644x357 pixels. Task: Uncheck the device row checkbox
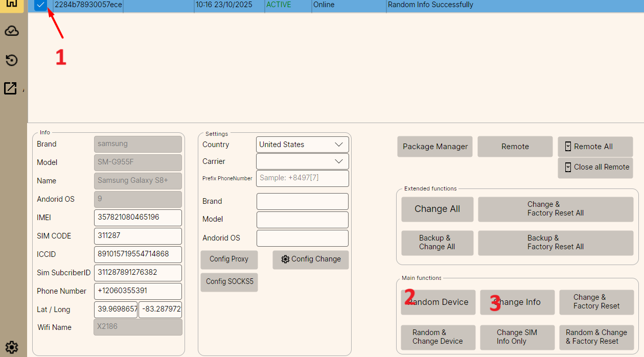41,5
